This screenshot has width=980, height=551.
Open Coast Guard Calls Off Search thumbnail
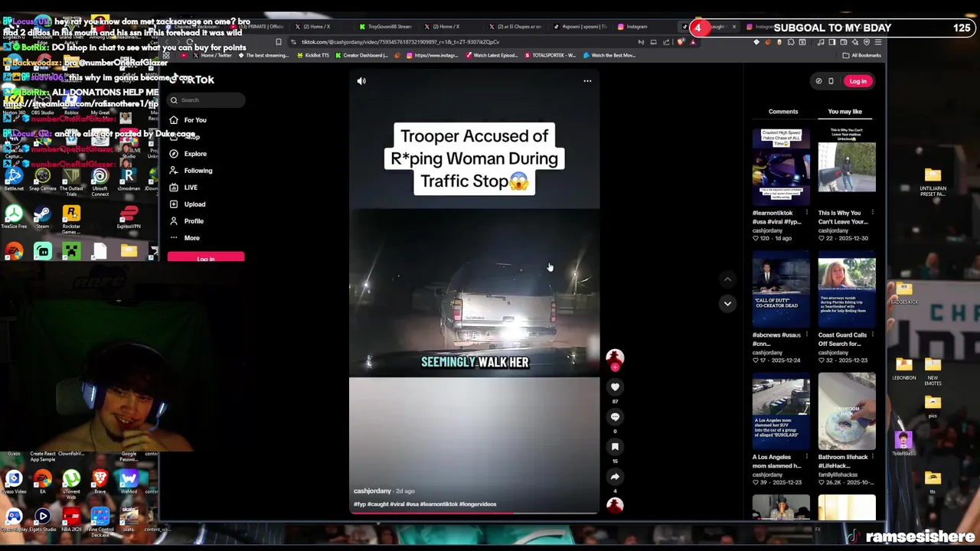click(x=847, y=290)
